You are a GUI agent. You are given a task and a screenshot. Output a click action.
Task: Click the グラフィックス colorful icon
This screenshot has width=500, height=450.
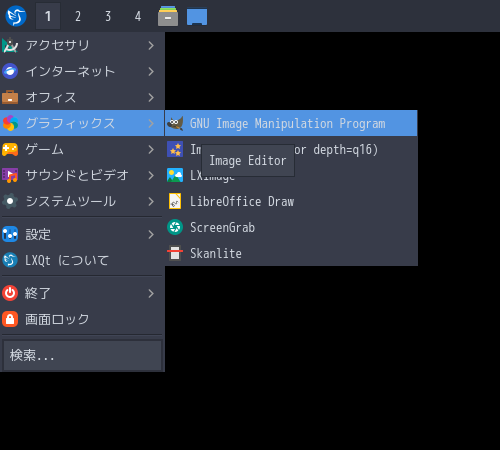pyautogui.click(x=10, y=123)
